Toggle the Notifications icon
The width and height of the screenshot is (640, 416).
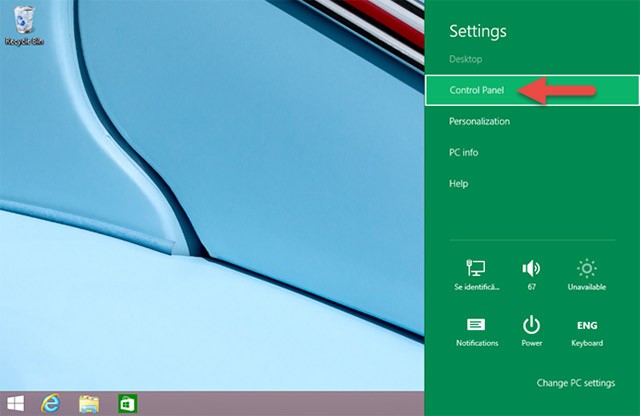tap(476, 326)
